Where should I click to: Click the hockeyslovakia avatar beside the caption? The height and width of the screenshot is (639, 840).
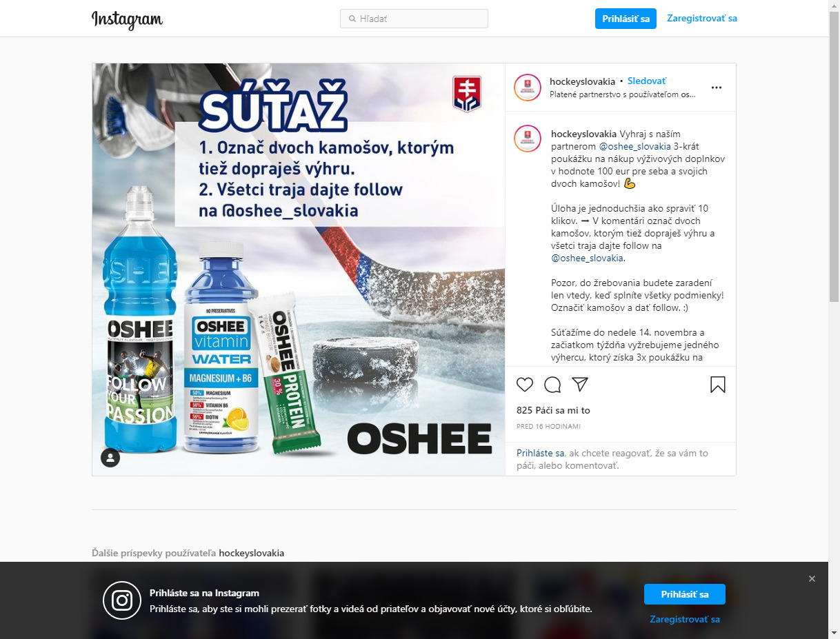[x=527, y=139]
